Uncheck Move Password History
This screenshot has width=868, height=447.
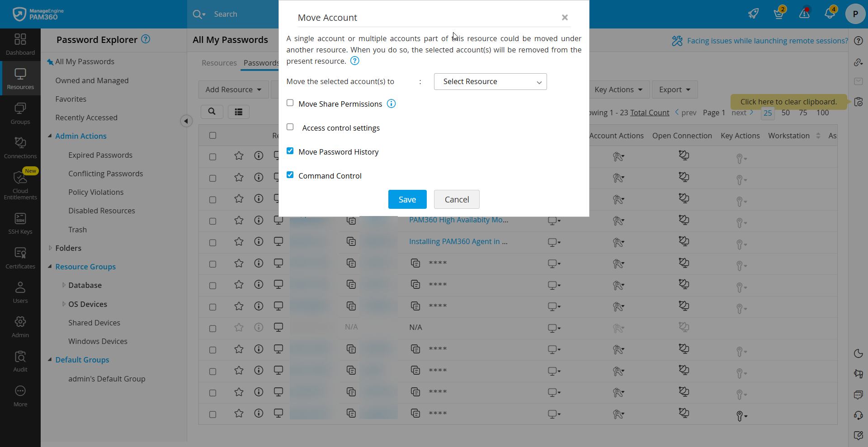tap(290, 151)
